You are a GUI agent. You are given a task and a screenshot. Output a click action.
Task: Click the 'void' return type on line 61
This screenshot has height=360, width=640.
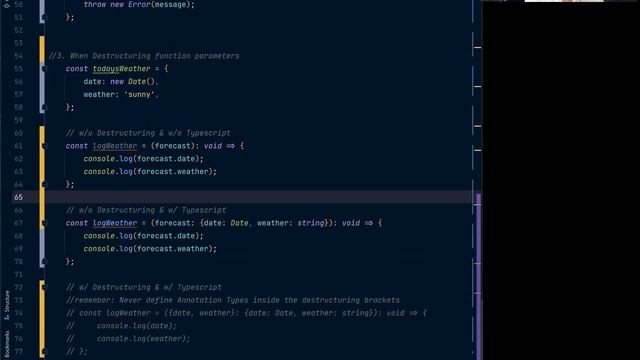point(213,146)
